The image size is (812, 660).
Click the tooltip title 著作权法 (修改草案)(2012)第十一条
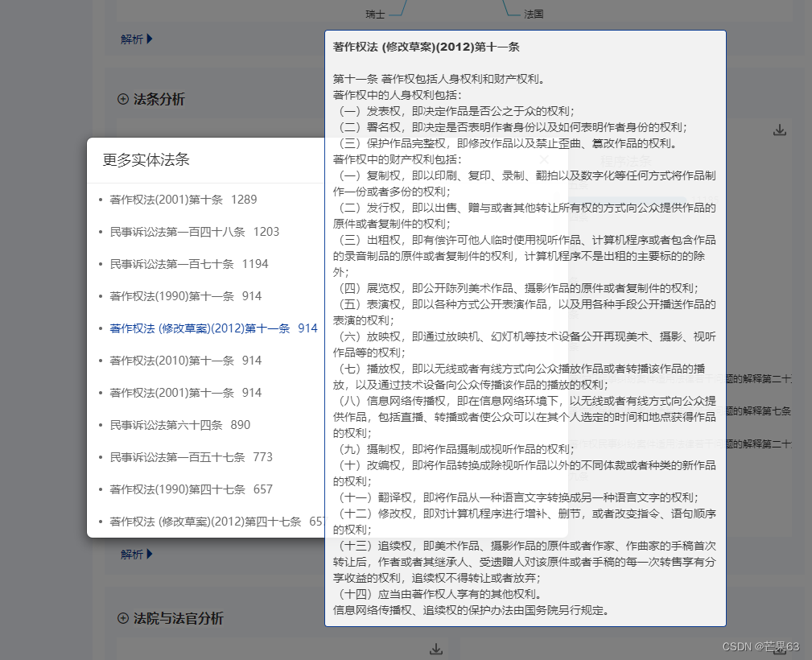click(427, 47)
